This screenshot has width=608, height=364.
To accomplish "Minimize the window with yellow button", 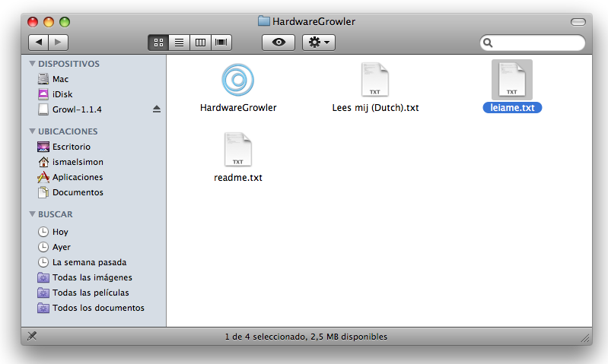I will pyautogui.click(x=49, y=22).
